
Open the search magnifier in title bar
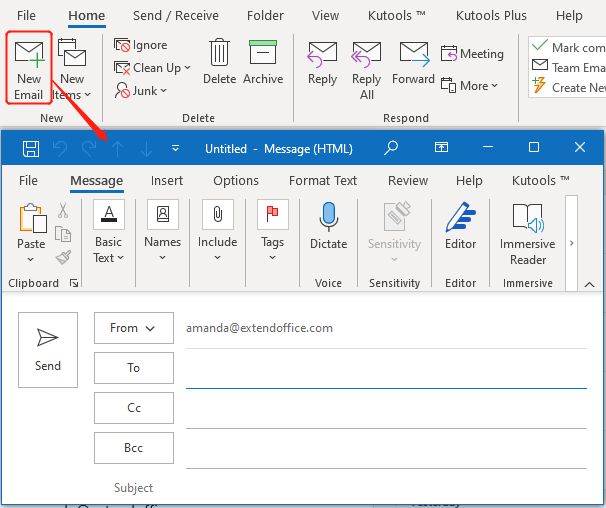click(392, 148)
